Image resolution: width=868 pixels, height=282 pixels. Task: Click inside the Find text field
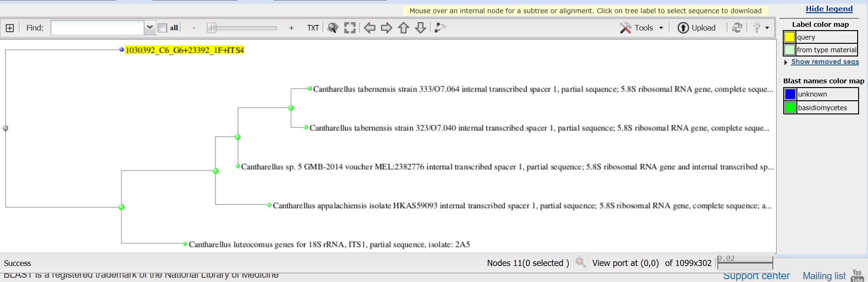[x=97, y=28]
